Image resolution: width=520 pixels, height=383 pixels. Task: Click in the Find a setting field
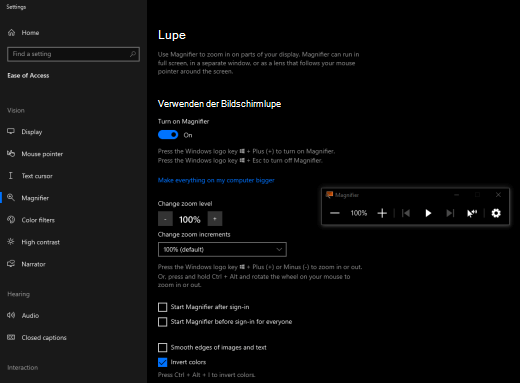(x=73, y=54)
